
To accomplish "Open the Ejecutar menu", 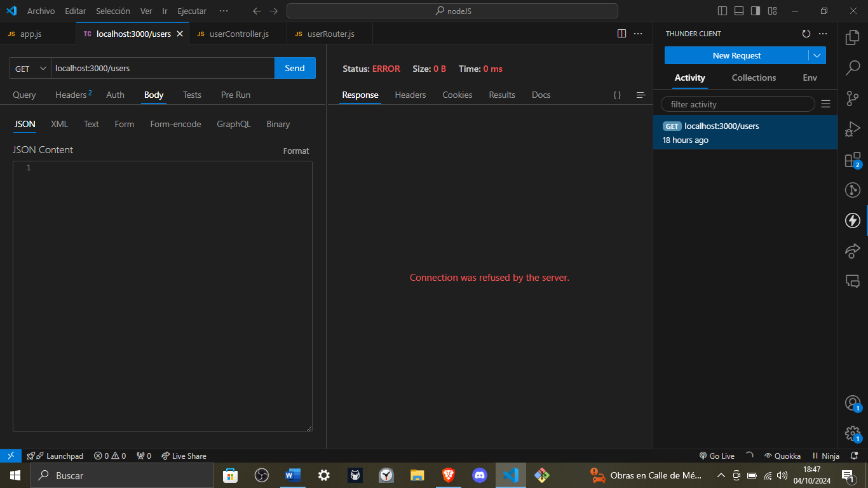I will [192, 11].
